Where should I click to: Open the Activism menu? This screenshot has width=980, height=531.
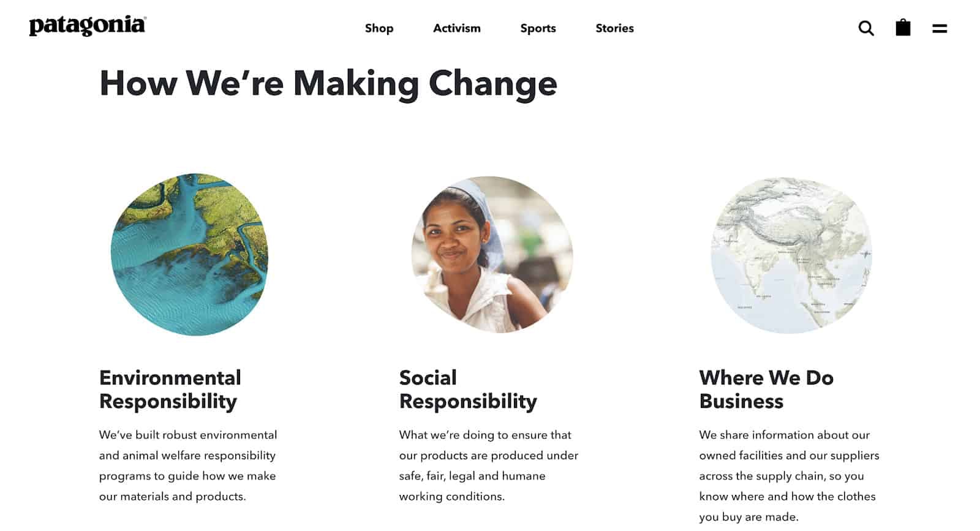point(457,28)
